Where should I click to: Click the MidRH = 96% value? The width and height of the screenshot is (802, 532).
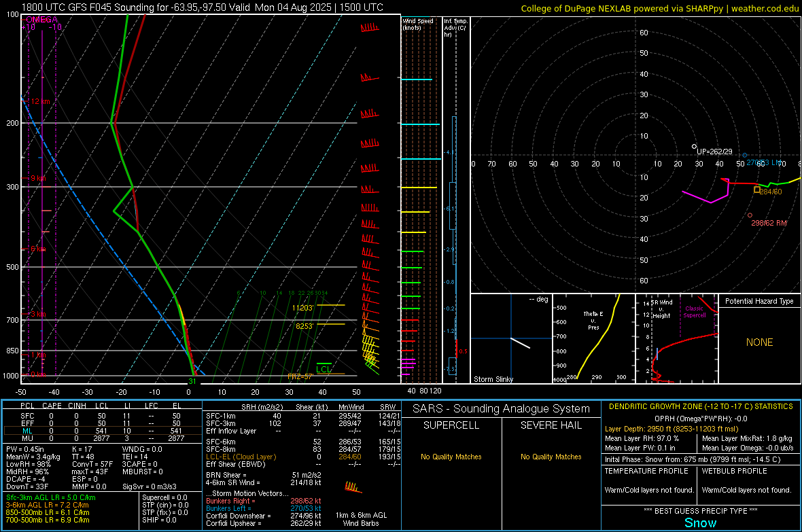tap(28, 472)
